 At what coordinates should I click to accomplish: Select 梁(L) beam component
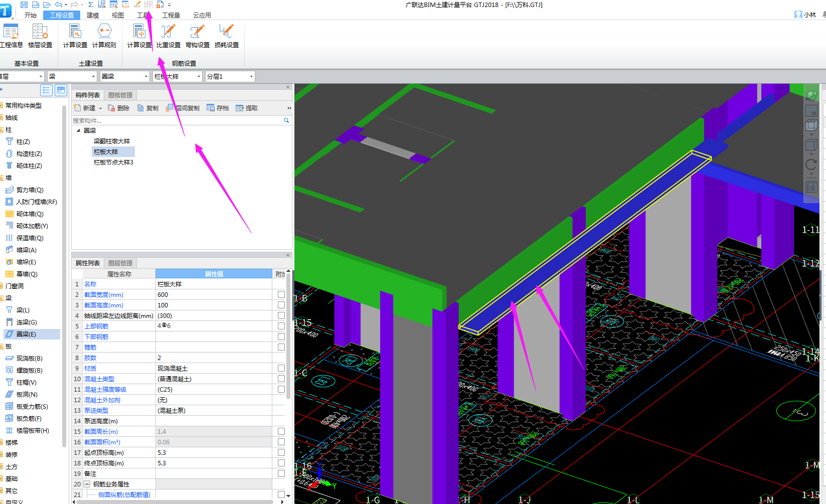pyautogui.click(x=23, y=310)
